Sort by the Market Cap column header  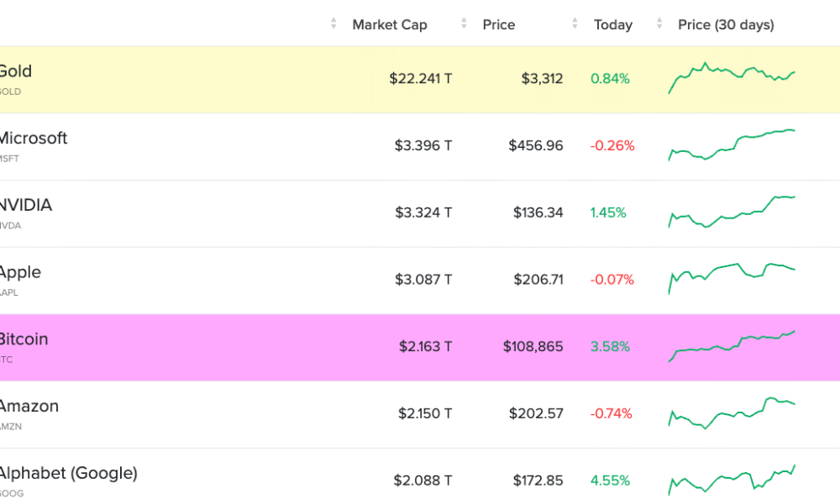[390, 24]
